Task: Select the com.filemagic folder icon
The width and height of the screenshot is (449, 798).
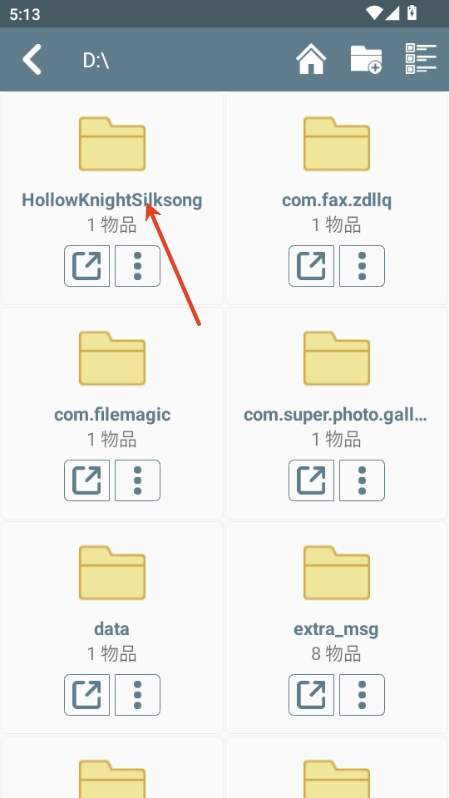Action: (112, 358)
